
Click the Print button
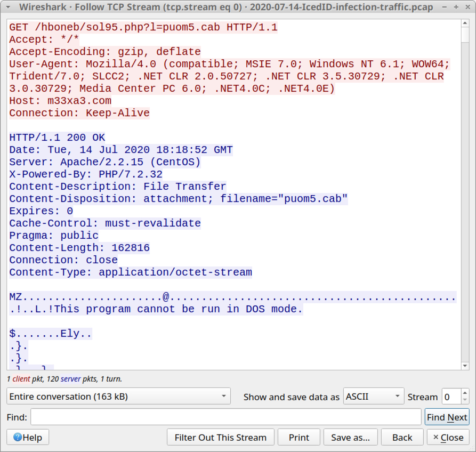point(298,438)
